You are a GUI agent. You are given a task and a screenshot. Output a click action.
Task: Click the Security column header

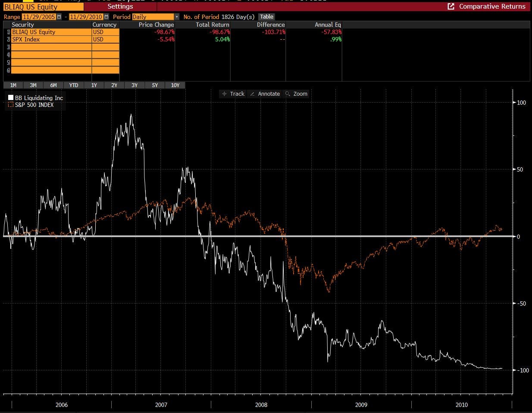pos(23,25)
